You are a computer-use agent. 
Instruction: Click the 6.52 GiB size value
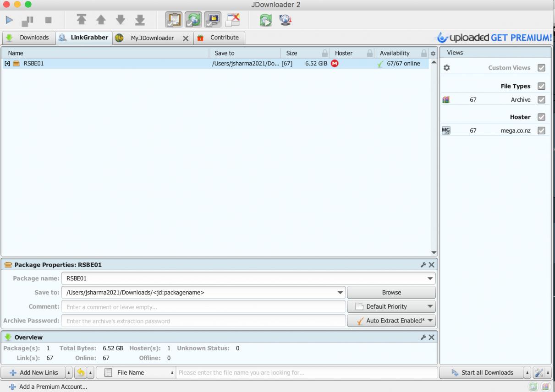[x=316, y=64]
